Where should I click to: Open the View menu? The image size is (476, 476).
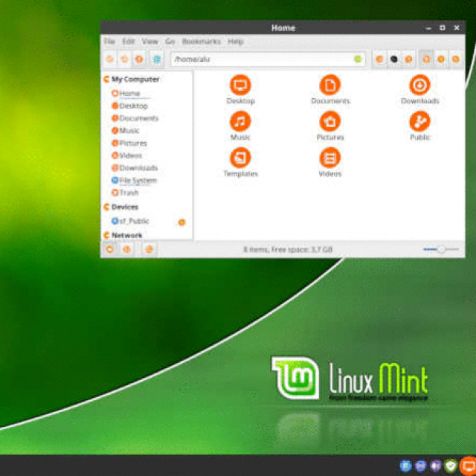pos(150,42)
